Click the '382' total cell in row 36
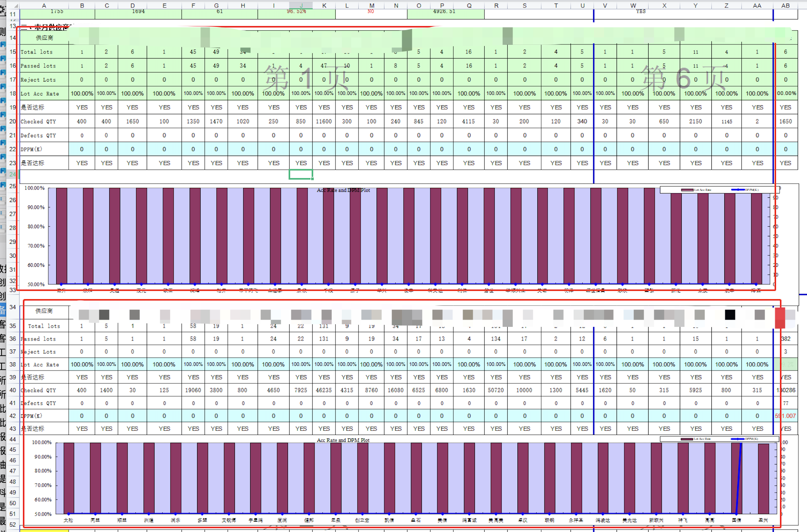Screen dimensions: 807x532 click(786, 339)
